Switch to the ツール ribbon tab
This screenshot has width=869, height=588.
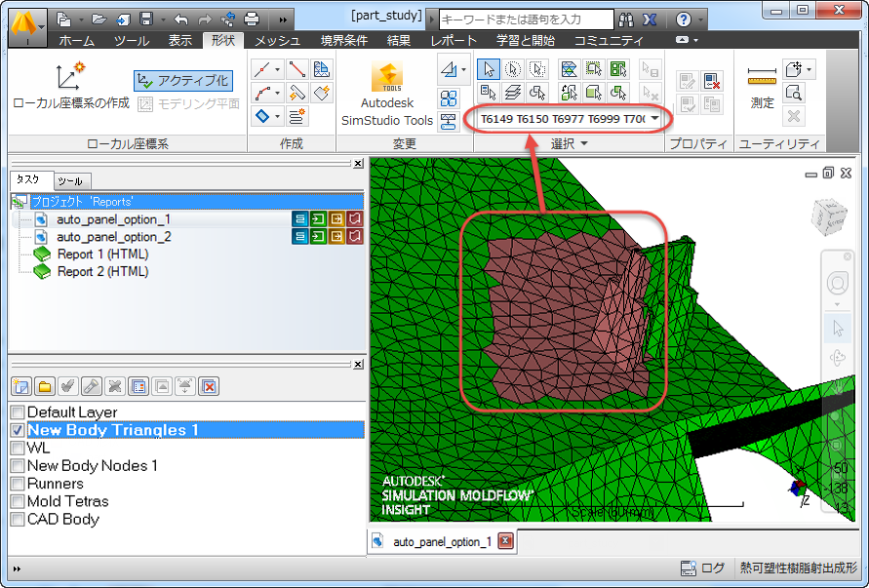point(132,40)
